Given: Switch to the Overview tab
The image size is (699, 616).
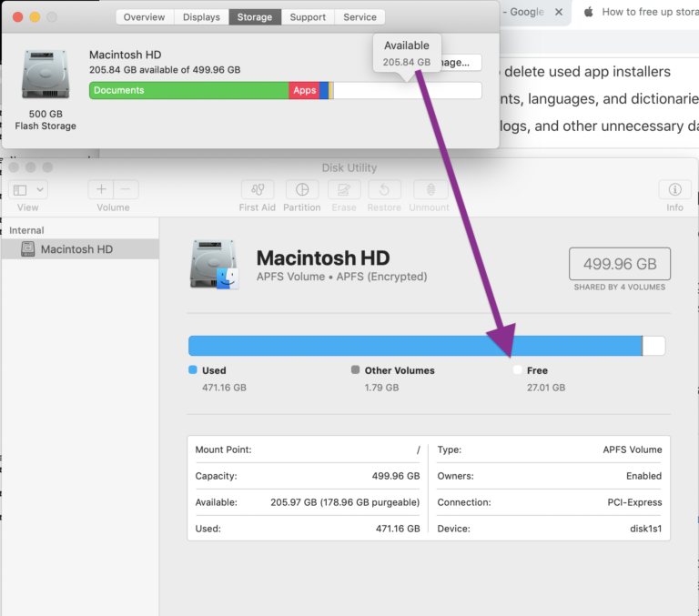Looking at the screenshot, I should [x=145, y=17].
